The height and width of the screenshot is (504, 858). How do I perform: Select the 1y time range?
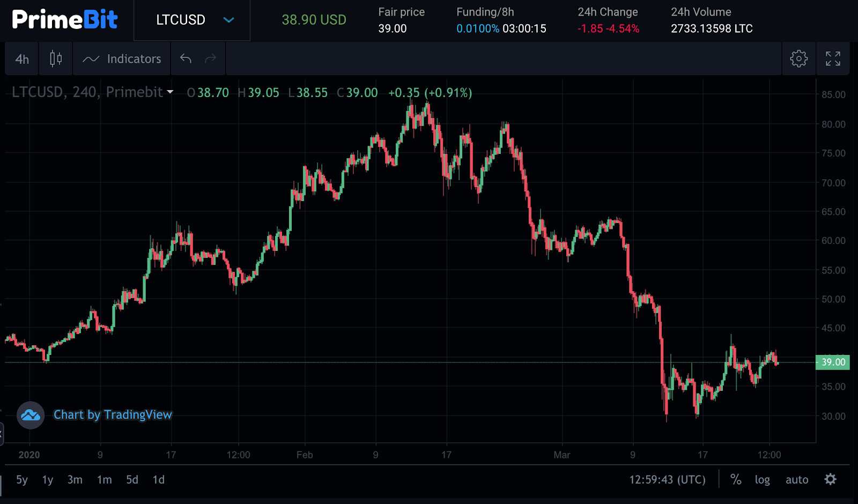tap(48, 480)
